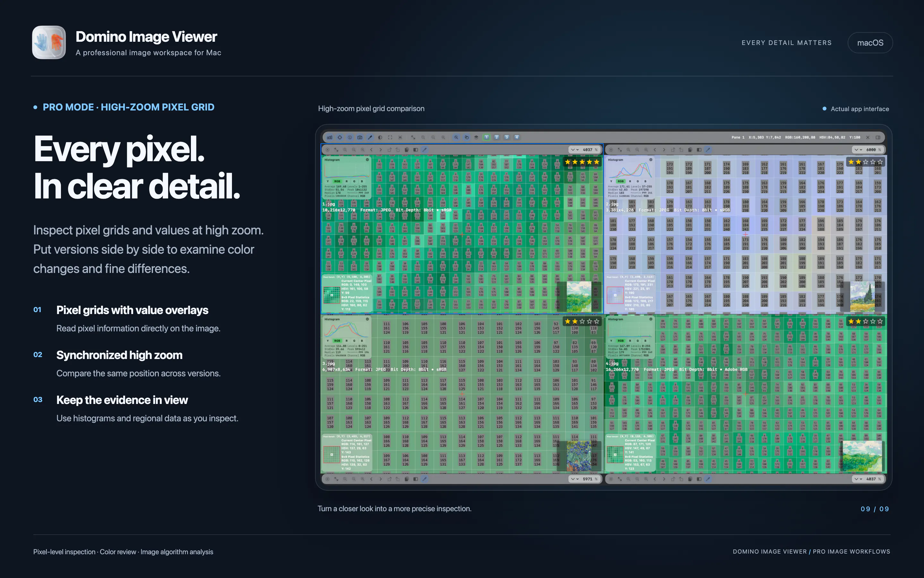Open the 4037 % zoom dropdown in 4.jpg pane
This screenshot has width=924, height=578.
(x=868, y=479)
